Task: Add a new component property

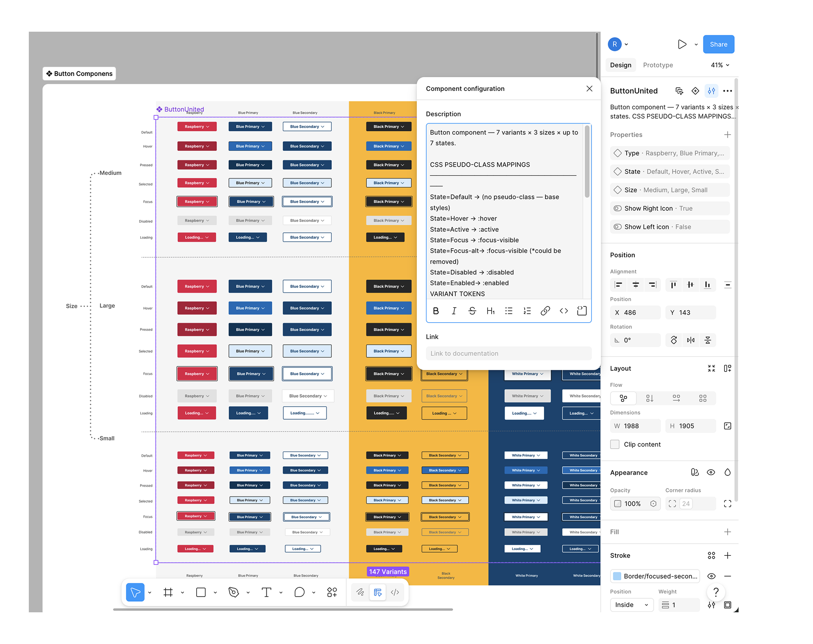Action: coord(728,135)
